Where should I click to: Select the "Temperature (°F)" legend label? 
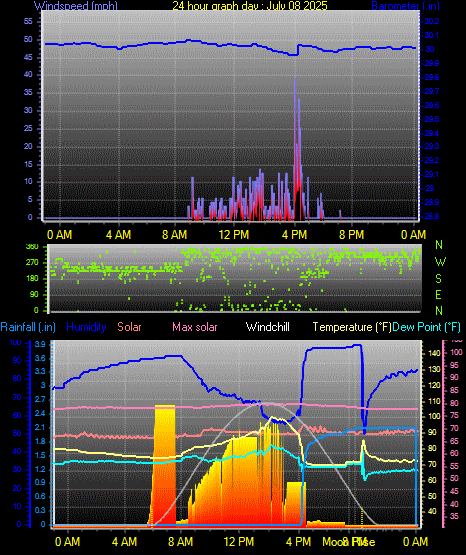point(352,327)
